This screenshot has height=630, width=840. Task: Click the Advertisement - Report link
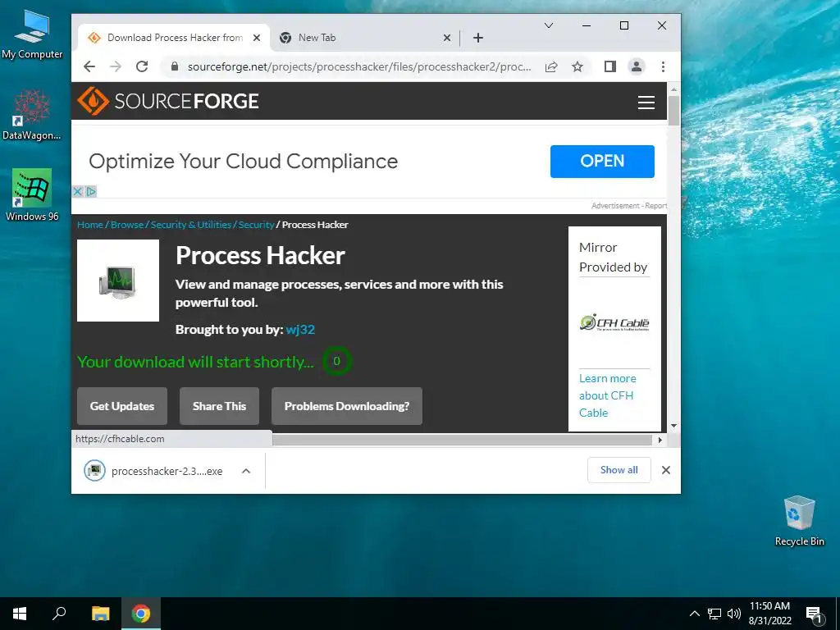[x=629, y=206]
